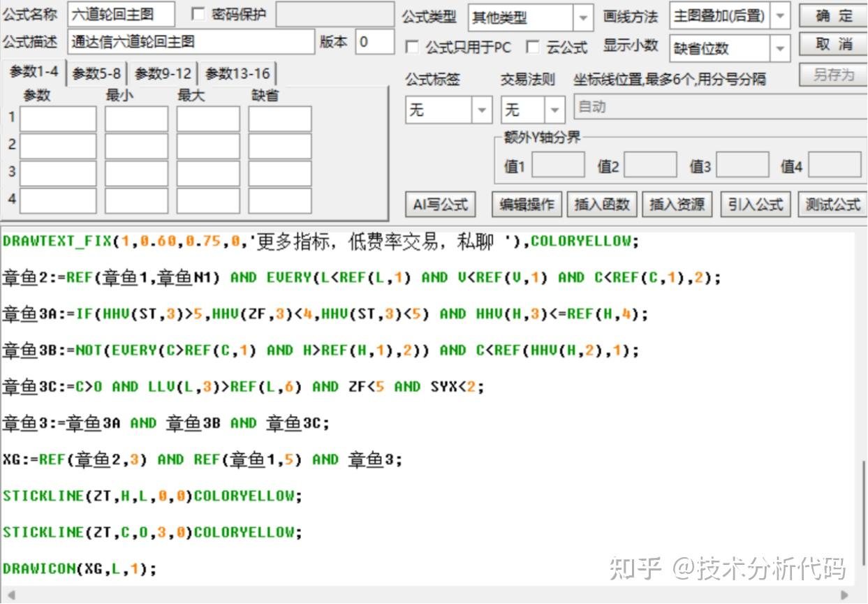868x604 pixels.
Task: Click the STICKLINE(ZT,C,O,3,0) line
Action: pyautogui.click(x=152, y=532)
